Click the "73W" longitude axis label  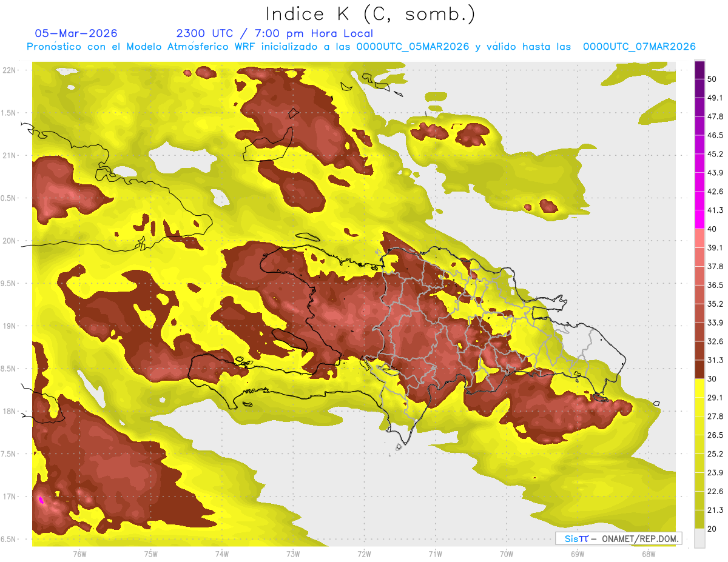click(x=293, y=554)
